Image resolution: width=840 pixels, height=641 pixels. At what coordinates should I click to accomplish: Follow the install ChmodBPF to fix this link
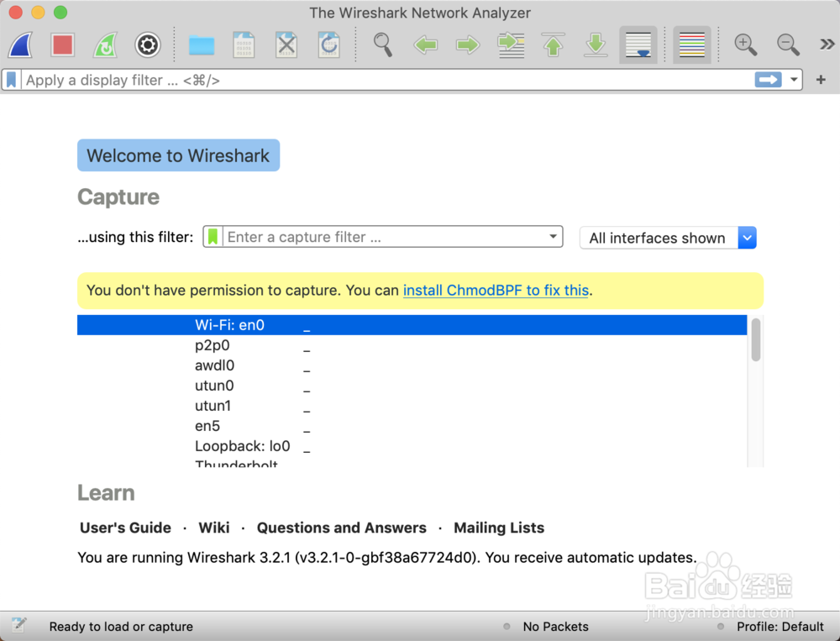pos(496,290)
